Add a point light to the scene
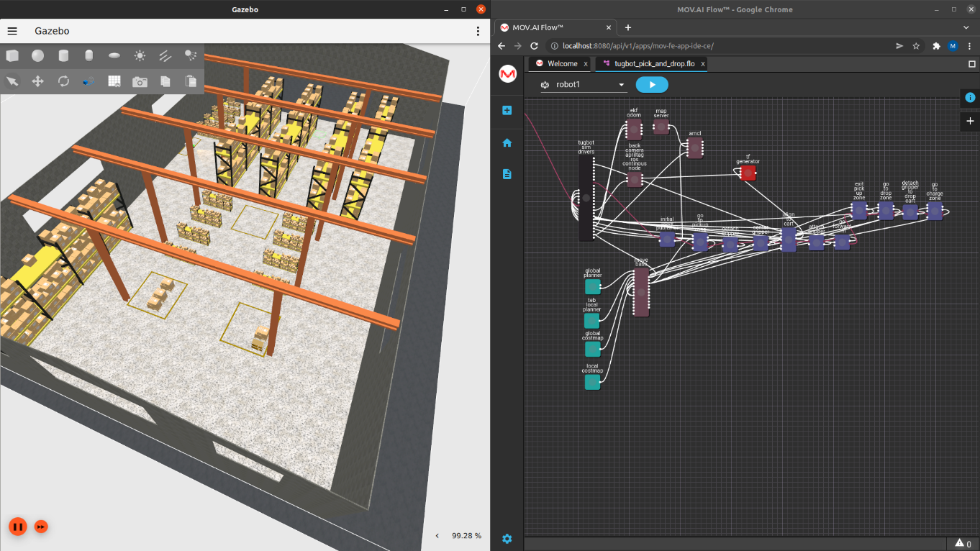This screenshot has height=551, width=980. click(x=140, y=56)
